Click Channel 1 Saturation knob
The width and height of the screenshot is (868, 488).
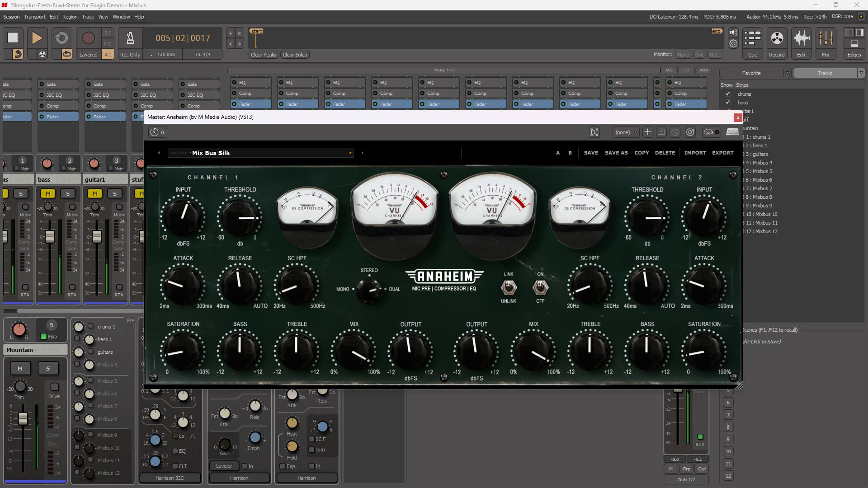[183, 351]
